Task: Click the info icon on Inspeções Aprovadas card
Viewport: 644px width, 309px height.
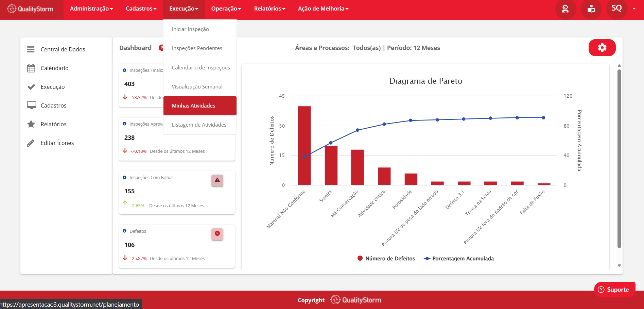Action: point(124,124)
